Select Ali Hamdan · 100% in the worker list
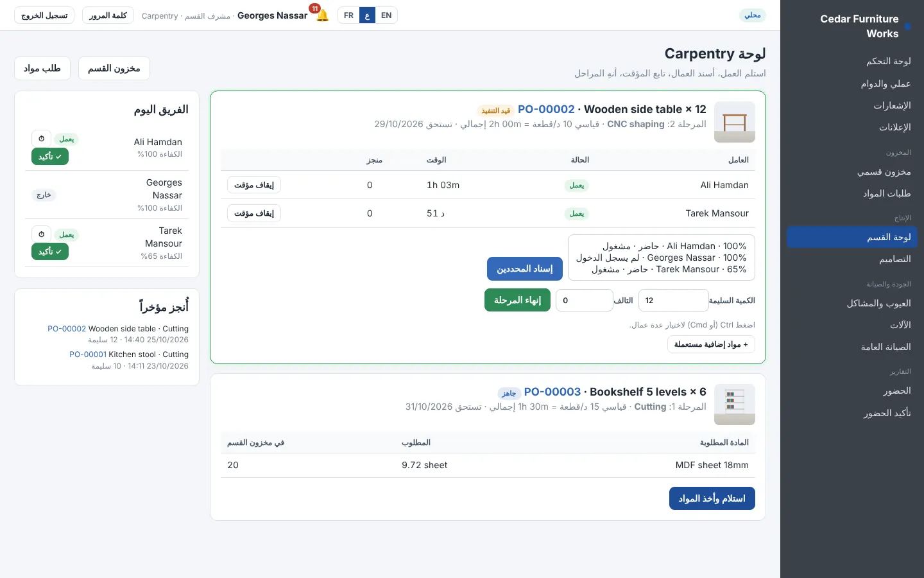 [x=661, y=246]
